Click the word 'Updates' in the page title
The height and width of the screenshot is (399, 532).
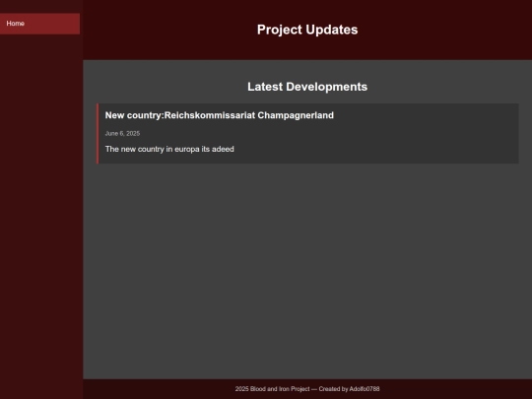pyautogui.click(x=332, y=30)
